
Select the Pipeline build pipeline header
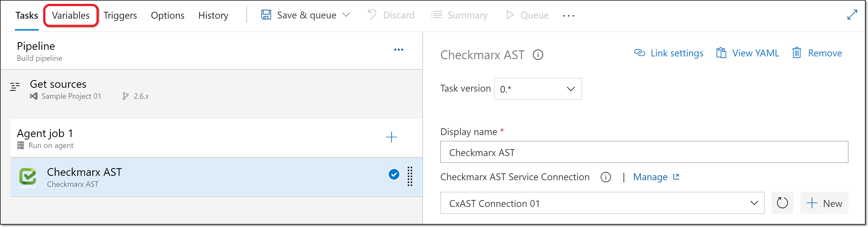click(211, 51)
